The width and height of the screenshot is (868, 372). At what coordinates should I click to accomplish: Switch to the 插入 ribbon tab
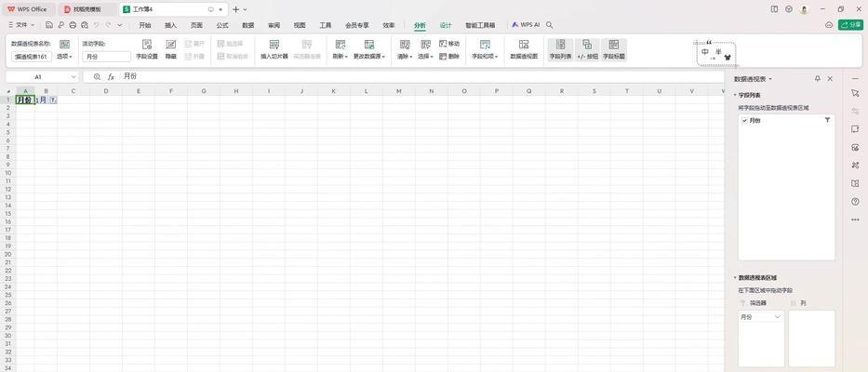point(170,25)
